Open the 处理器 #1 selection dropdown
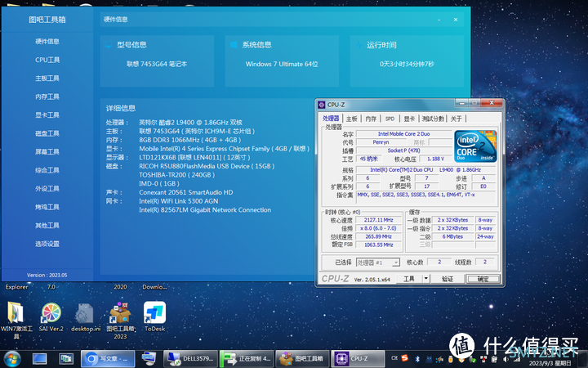This screenshot has height=368, width=588. pos(377,263)
